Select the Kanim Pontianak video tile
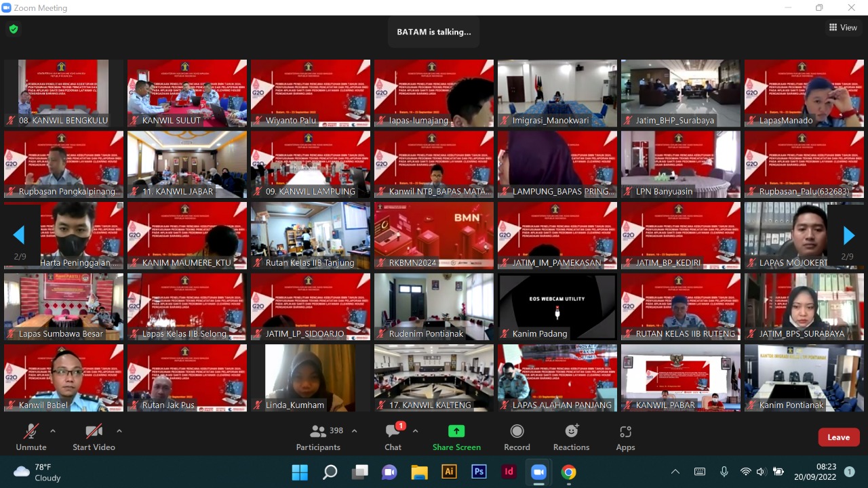This screenshot has width=868, height=488. (x=804, y=378)
